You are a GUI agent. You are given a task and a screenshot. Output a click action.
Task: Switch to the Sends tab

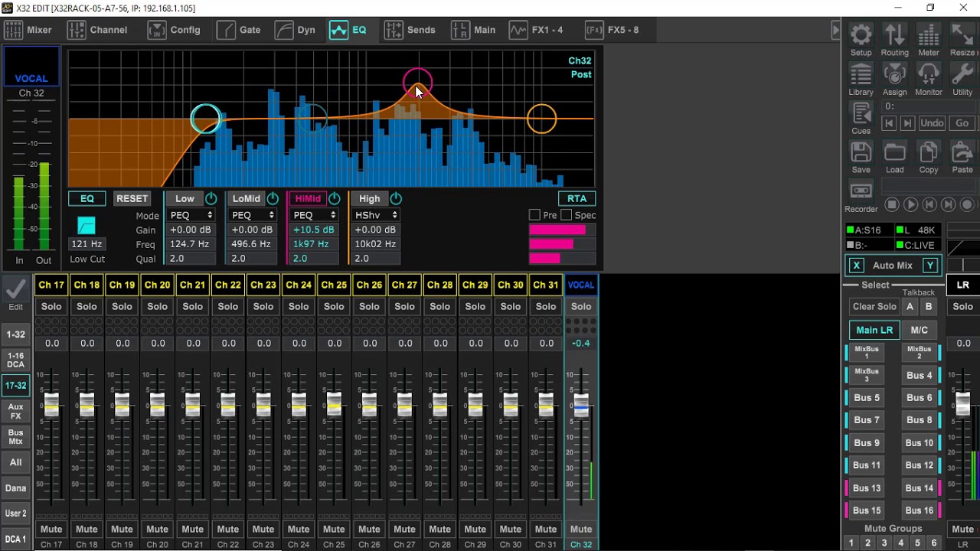pyautogui.click(x=410, y=30)
